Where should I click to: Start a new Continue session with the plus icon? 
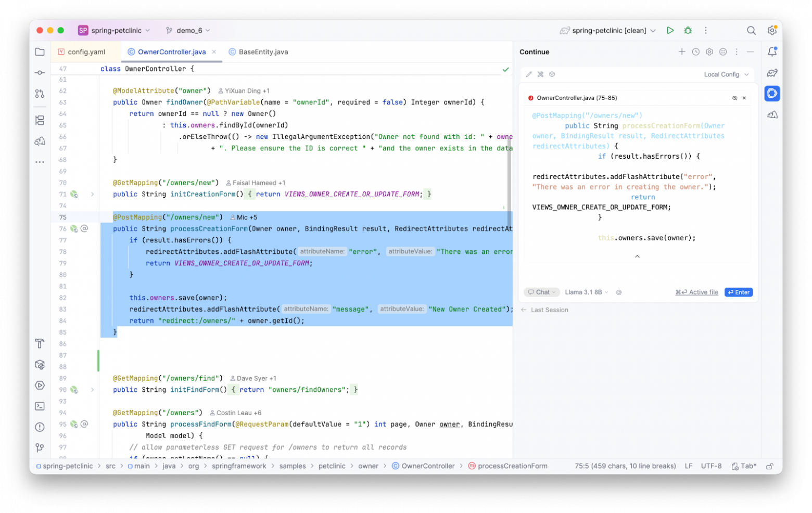682,52
